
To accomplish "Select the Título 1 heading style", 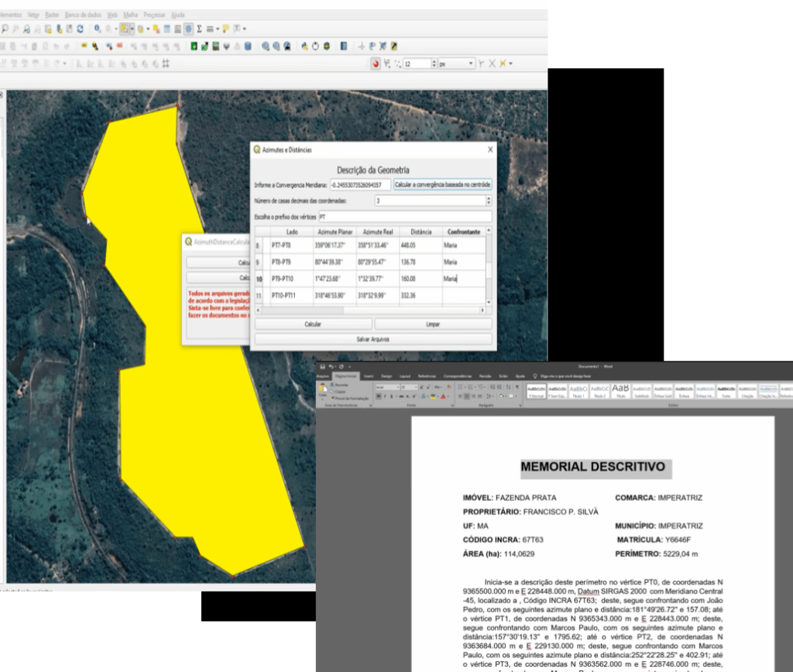I will pyautogui.click(x=578, y=391).
